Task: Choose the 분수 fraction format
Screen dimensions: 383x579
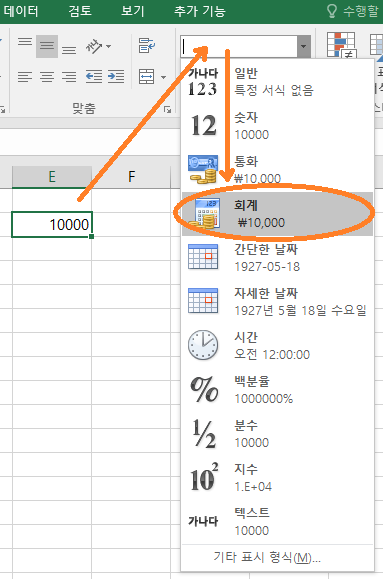Action: coord(277,433)
